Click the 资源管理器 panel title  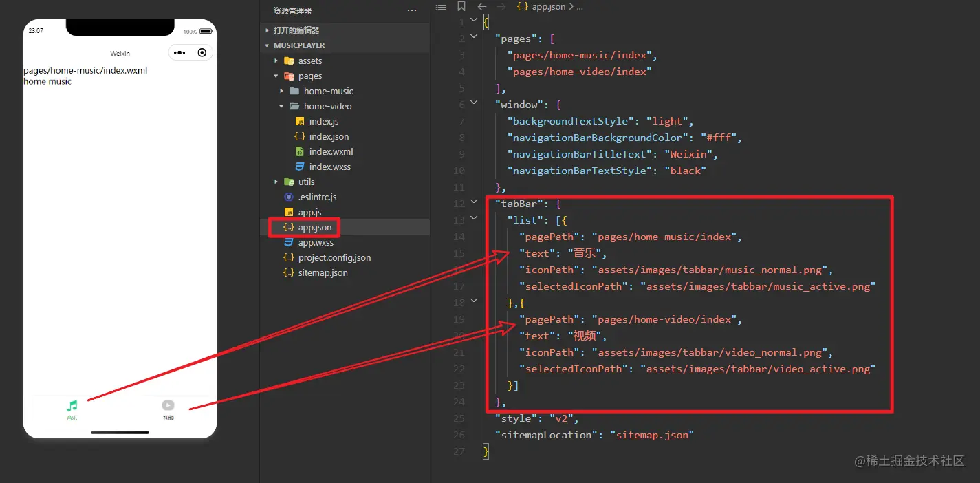[x=292, y=11]
